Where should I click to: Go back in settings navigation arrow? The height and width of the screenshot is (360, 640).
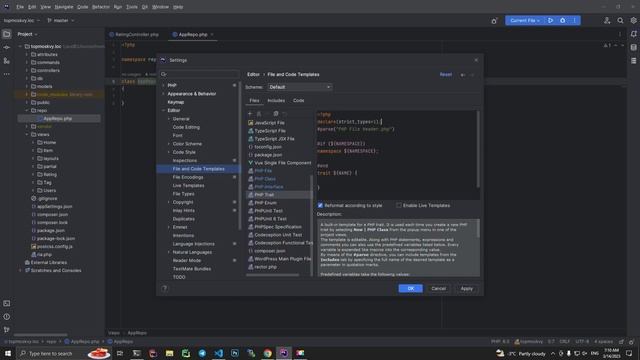tap(463, 75)
